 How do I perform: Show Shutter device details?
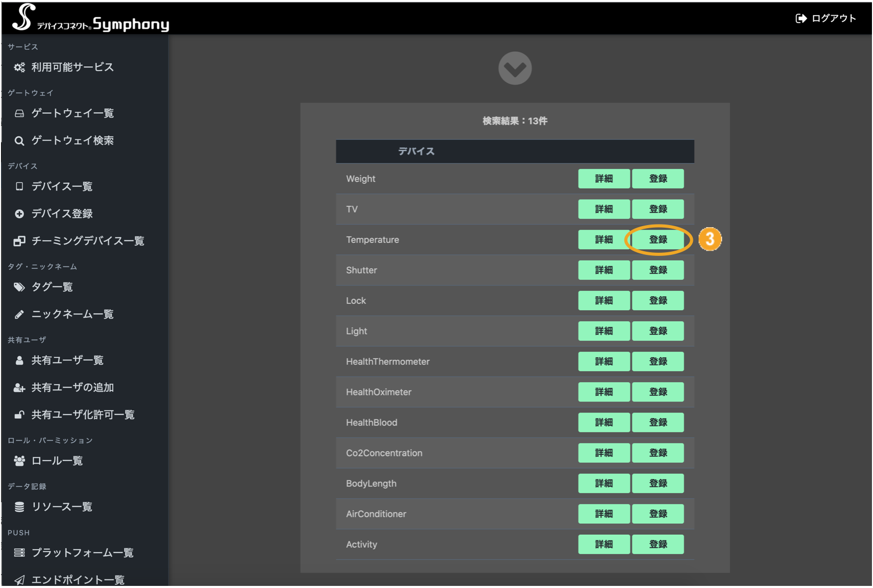click(x=604, y=270)
